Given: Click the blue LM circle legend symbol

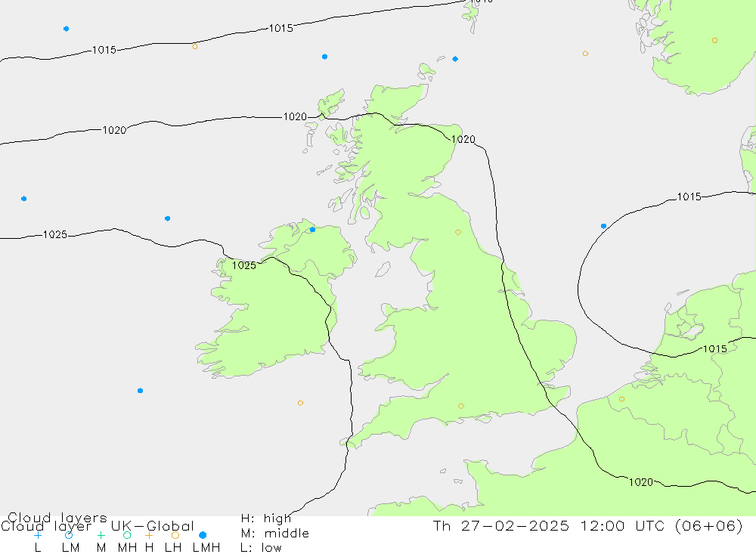Looking at the screenshot, I should pos(69,535).
